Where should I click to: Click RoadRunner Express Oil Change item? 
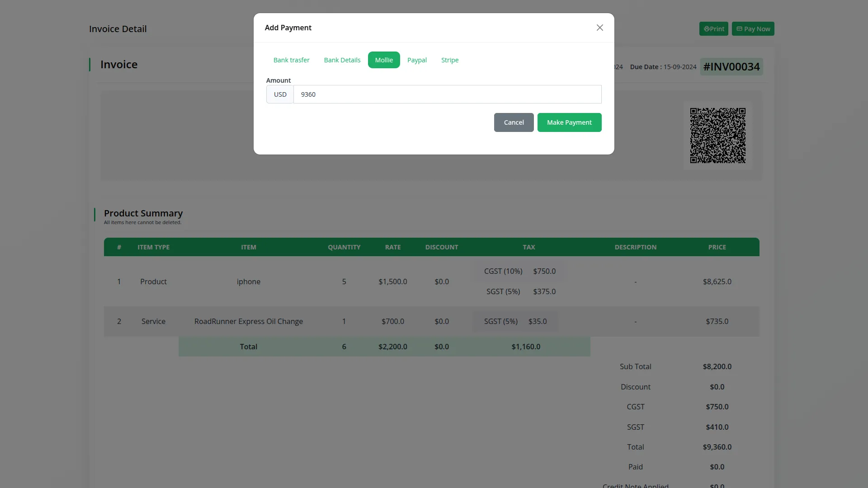pos(248,321)
